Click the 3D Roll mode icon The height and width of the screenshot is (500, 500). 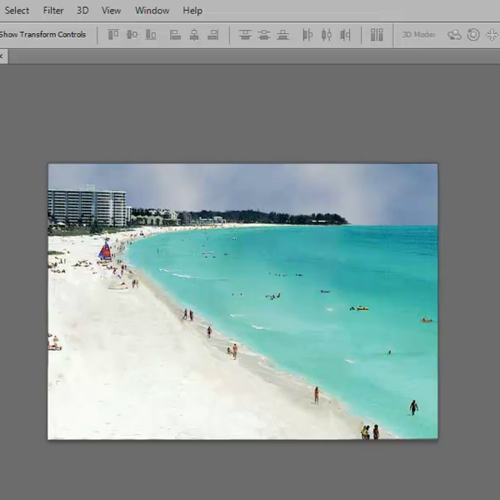(x=473, y=34)
